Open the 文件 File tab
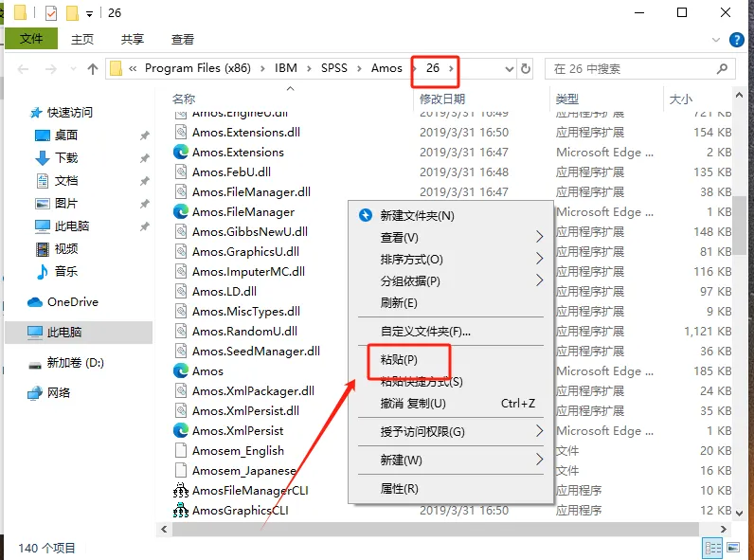 [x=31, y=39]
